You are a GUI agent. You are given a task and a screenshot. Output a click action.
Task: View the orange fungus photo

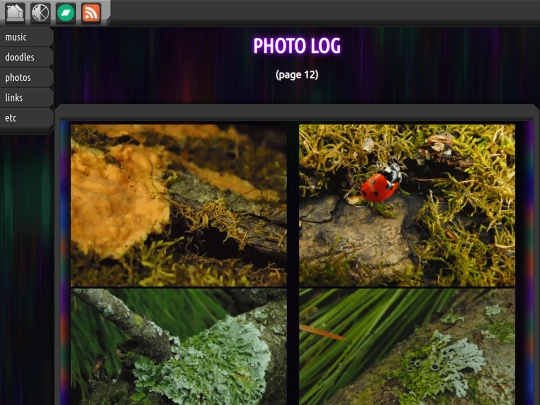(179, 205)
